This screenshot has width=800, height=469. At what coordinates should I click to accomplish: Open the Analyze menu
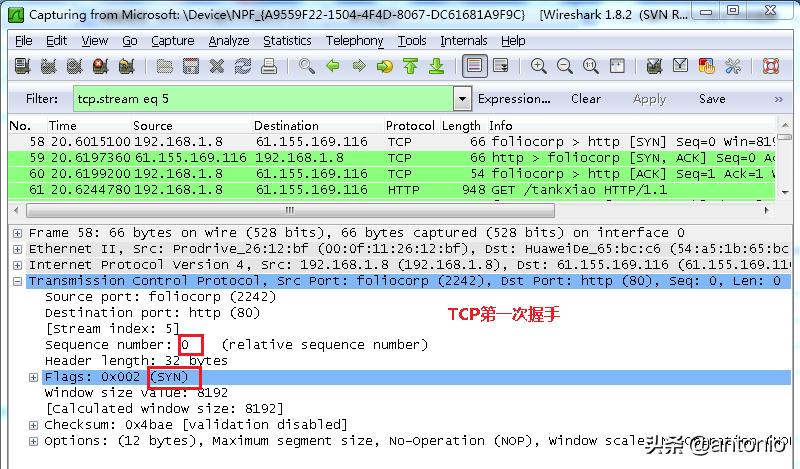coord(229,40)
